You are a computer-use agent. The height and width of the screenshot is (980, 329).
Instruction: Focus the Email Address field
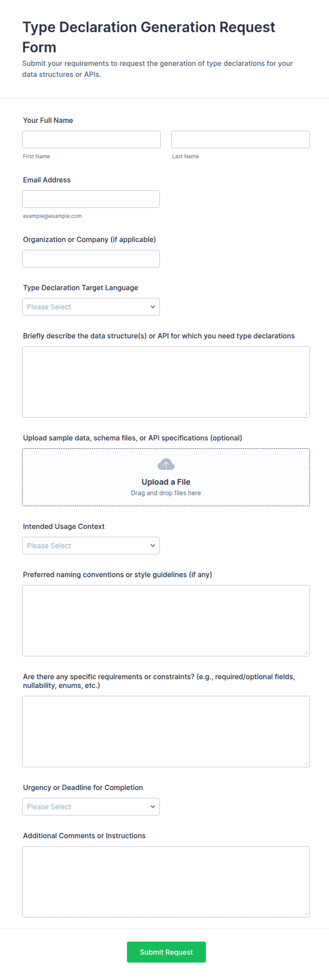(x=91, y=199)
